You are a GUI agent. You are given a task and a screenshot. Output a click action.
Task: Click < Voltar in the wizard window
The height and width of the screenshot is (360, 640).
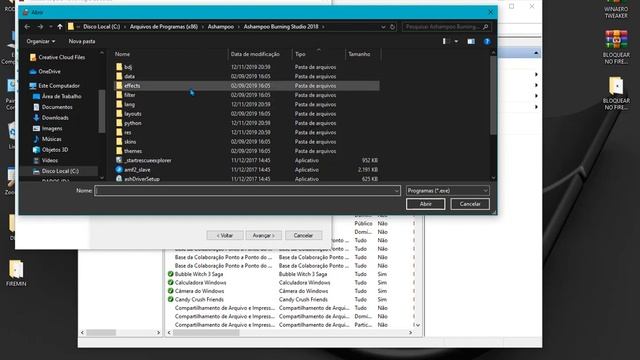(225, 236)
